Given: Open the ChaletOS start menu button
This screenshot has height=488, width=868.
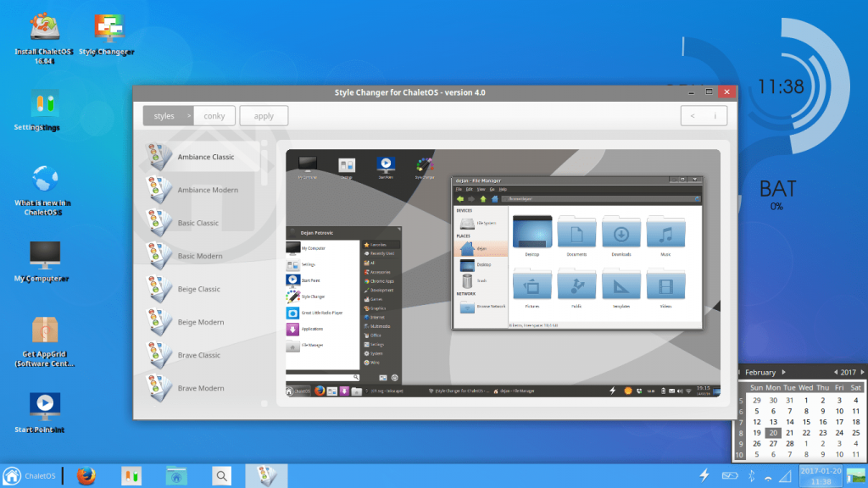Looking at the screenshot, I should (30, 476).
